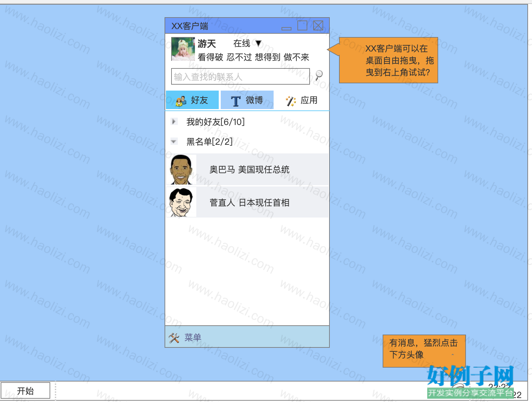Viewport: 532px width, 402px height.
Task: Focus the contact search input field
Action: click(241, 76)
